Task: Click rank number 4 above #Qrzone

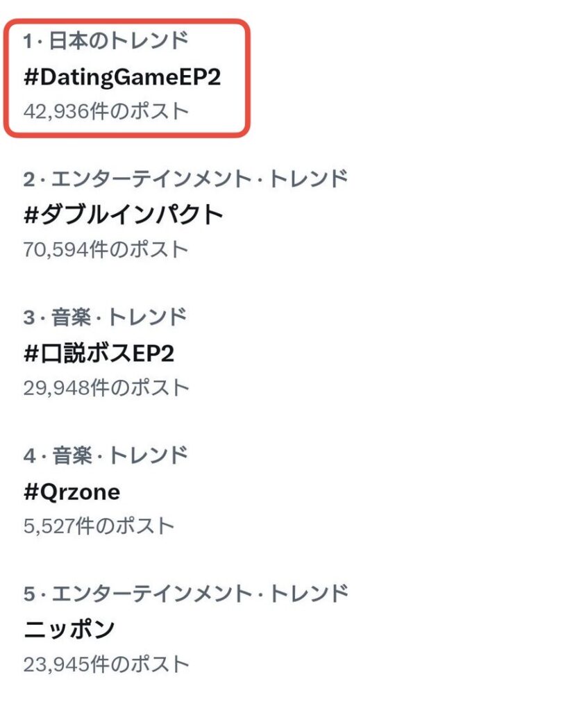Action: coord(28,456)
